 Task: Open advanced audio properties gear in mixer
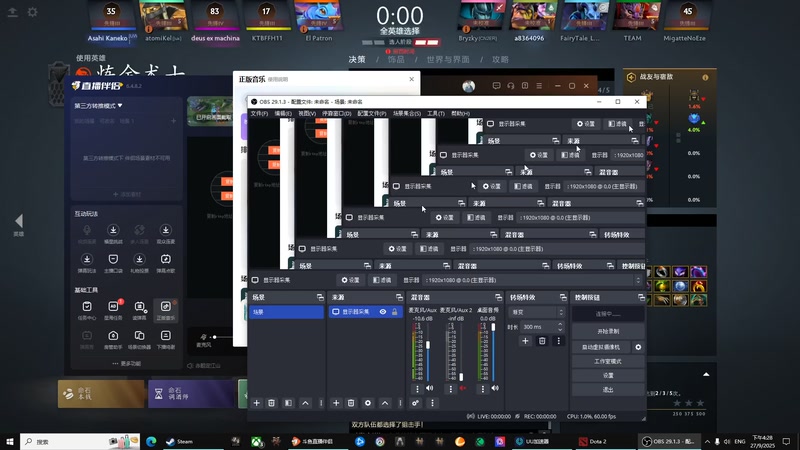(416, 403)
